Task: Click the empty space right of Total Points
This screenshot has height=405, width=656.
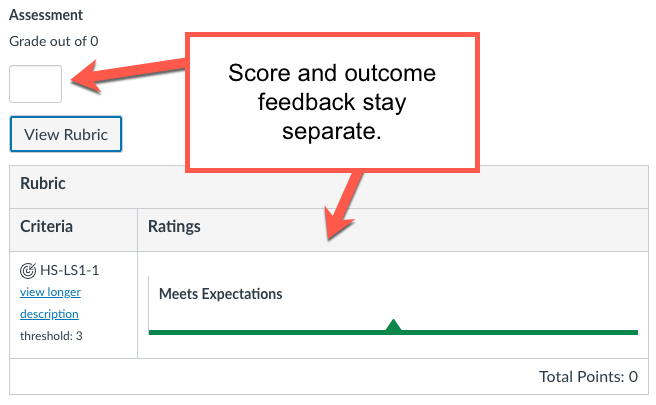Action: [x=645, y=377]
